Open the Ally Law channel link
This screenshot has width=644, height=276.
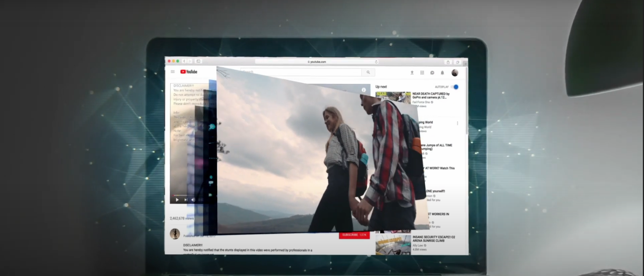[x=418, y=245]
